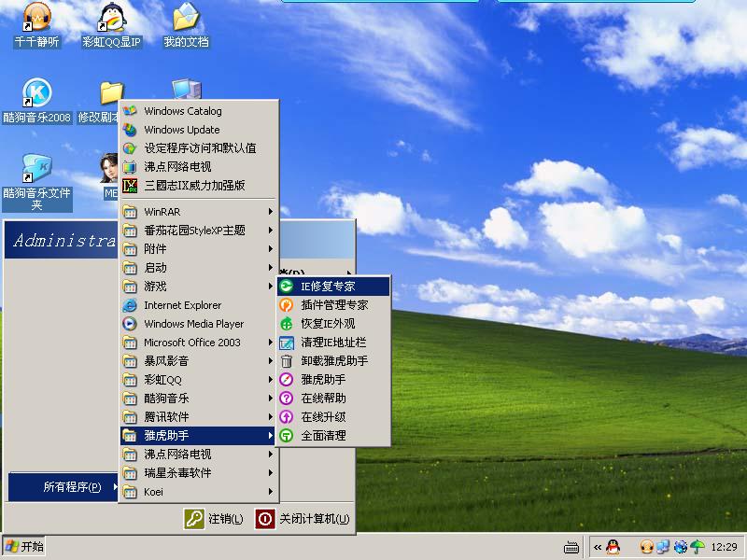Click the green umbrella tray icon
Screen dimensions: 747x560
697,546
